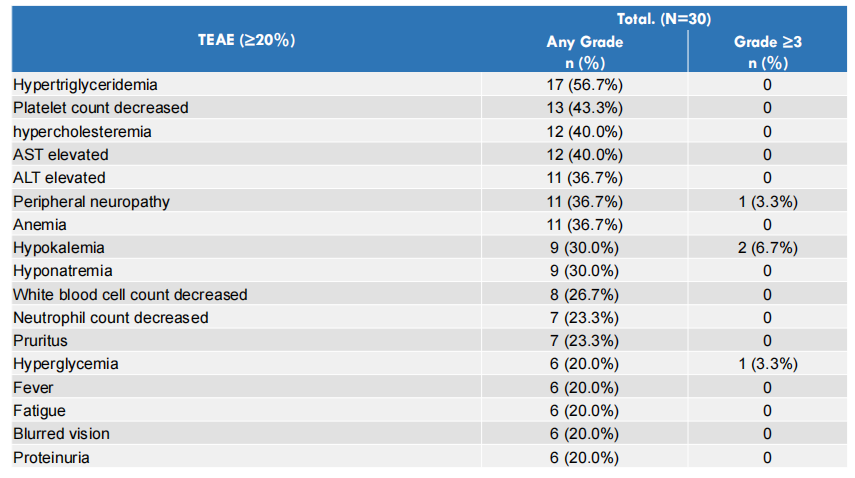
Task: Click the ALT elevated row label
Action: [x=59, y=178]
